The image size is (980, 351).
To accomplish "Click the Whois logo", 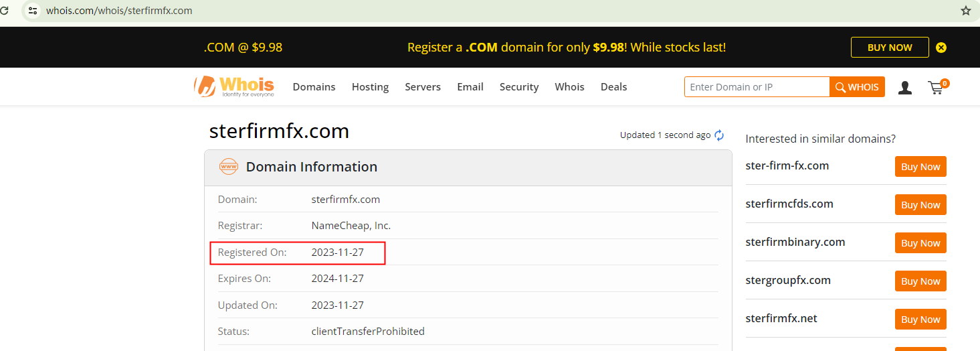I will tap(234, 86).
